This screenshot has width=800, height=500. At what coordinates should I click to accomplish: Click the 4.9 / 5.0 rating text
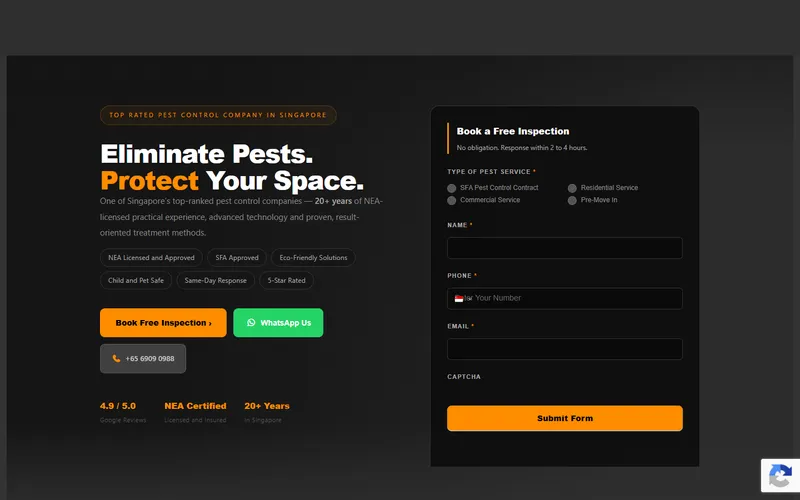click(118, 406)
